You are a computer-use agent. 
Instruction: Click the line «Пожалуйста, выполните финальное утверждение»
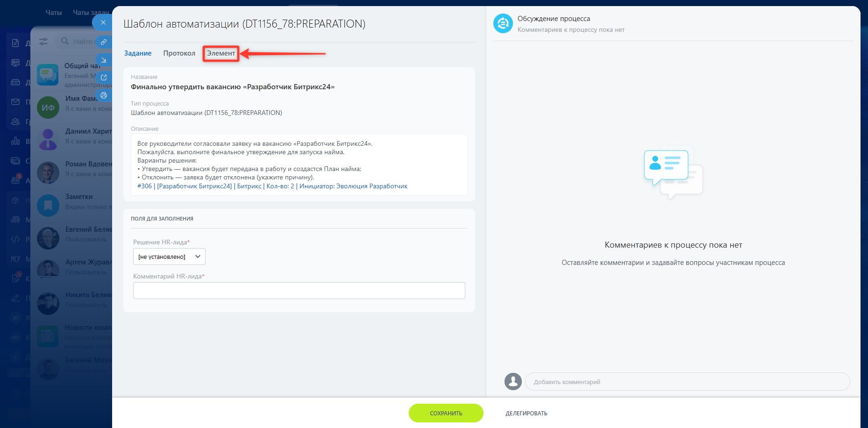(x=241, y=152)
